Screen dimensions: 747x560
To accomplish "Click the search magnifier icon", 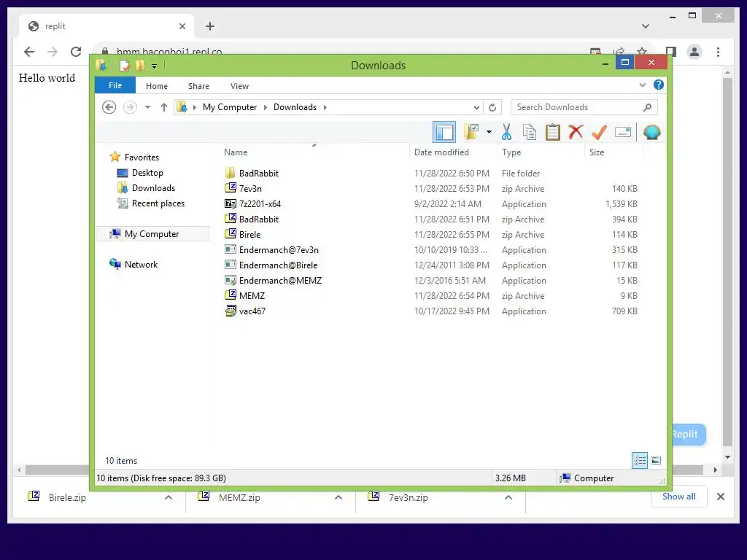I will (x=647, y=107).
